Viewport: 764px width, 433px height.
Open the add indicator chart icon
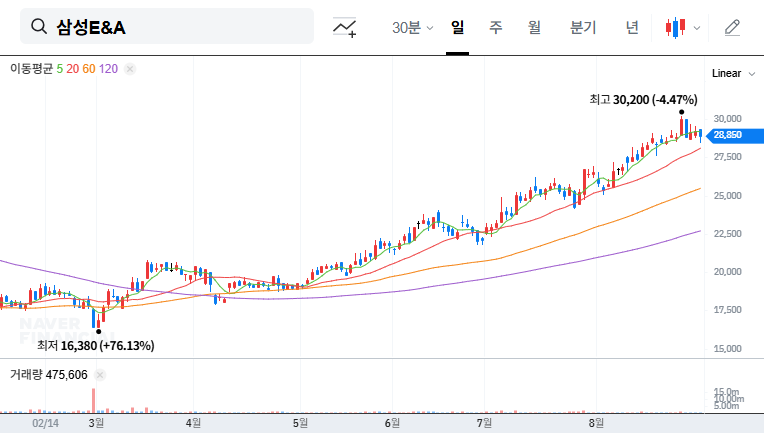(x=344, y=27)
